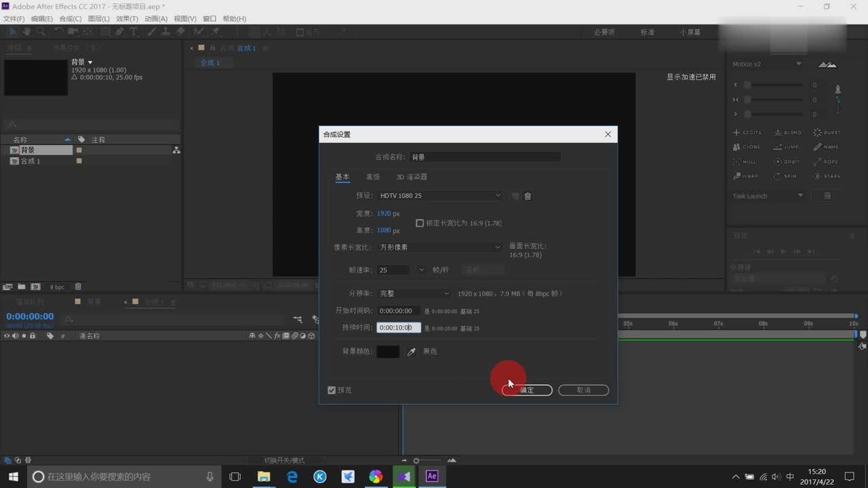Expand the 背景 thumbnail info arrow
Image resolution: width=868 pixels, height=488 pixels.
pyautogui.click(x=90, y=62)
